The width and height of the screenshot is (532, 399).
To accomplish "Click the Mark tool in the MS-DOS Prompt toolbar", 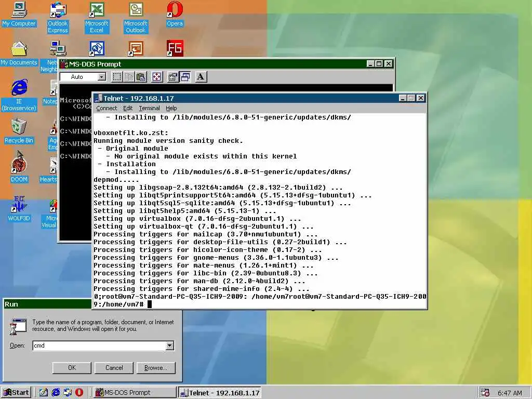I will [x=117, y=77].
